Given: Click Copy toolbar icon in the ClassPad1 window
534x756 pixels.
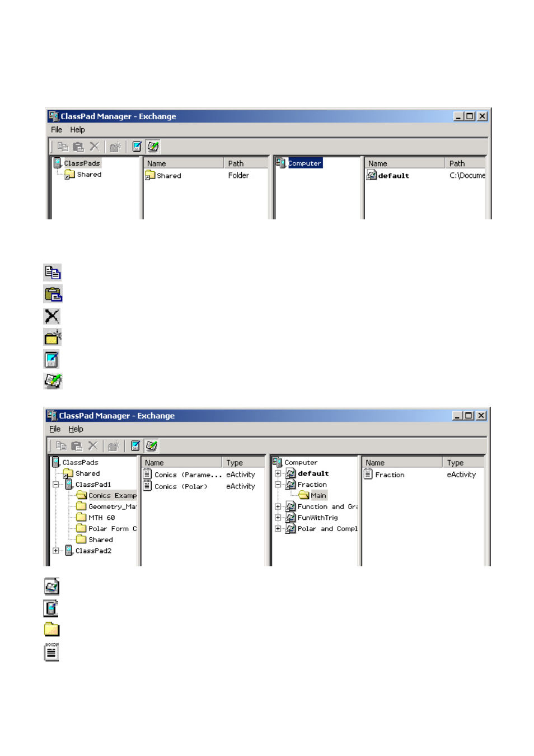Looking at the screenshot, I should tap(61, 446).
